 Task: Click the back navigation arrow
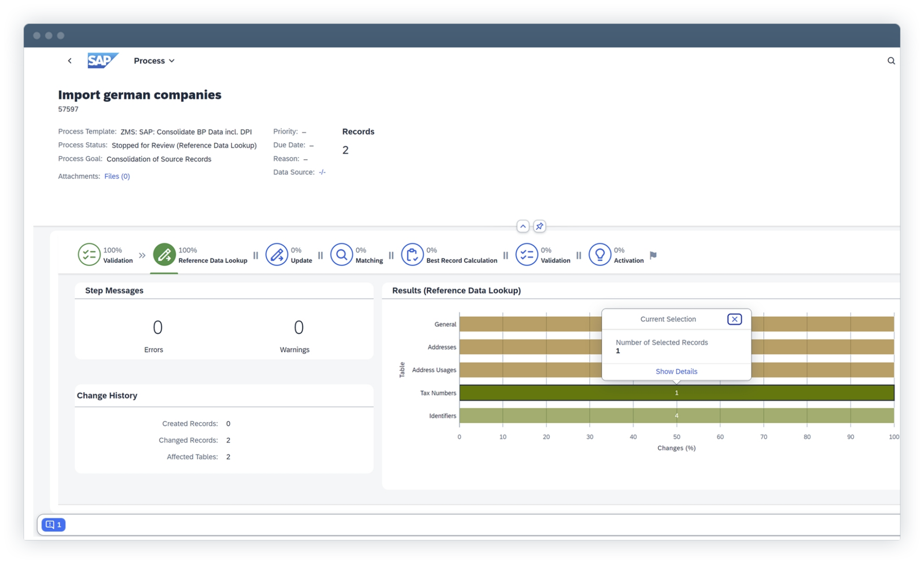tap(70, 60)
